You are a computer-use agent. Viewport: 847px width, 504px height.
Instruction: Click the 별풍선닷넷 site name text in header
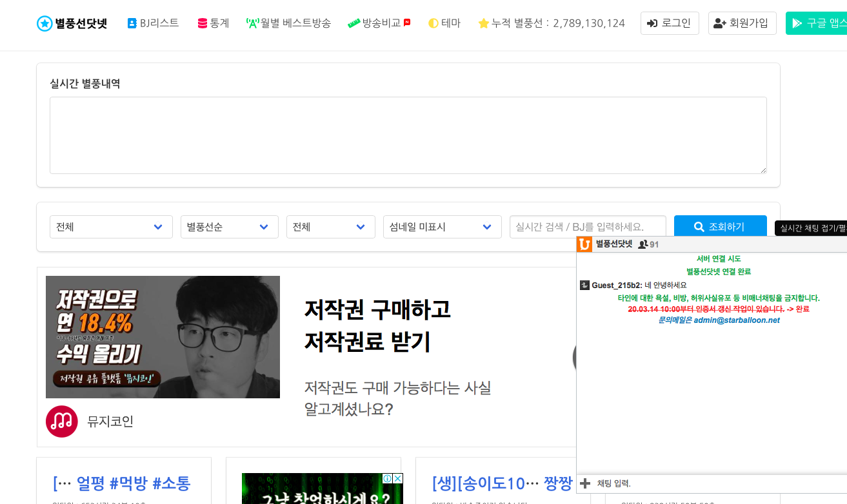[81, 23]
